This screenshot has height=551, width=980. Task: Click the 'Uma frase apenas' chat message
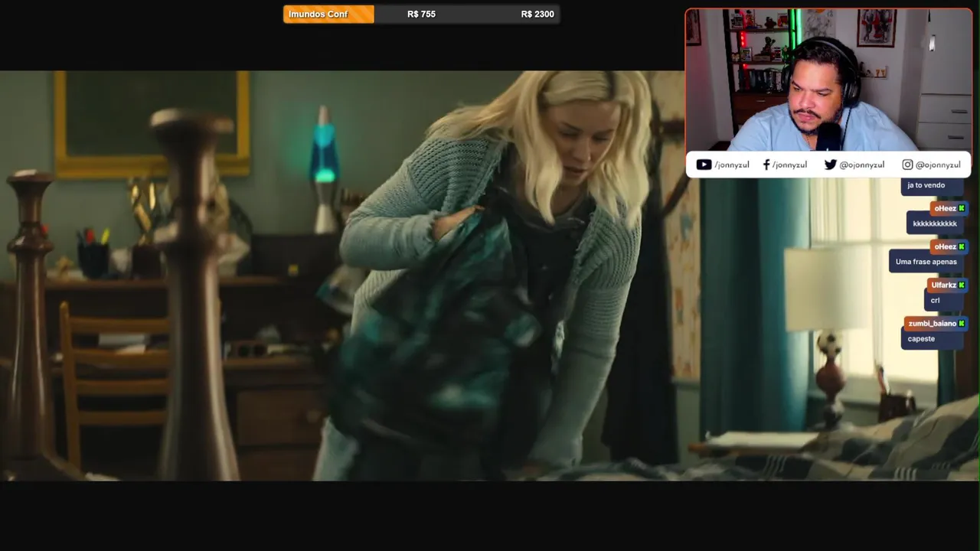[x=926, y=262]
